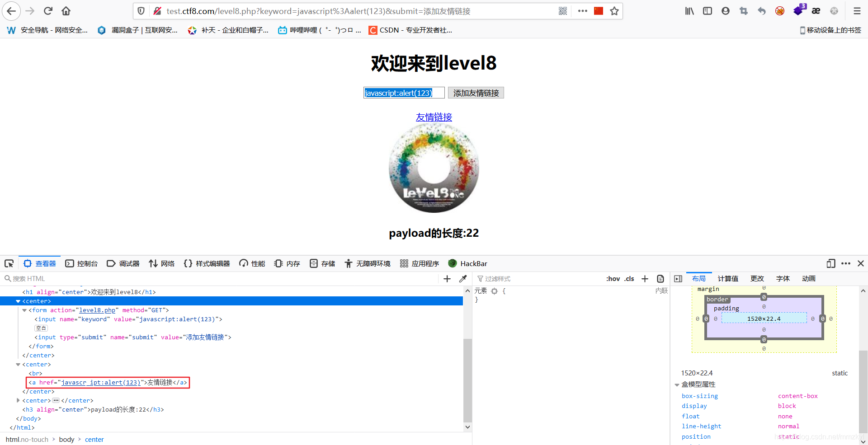The height and width of the screenshot is (445, 868).
Task: Open the 内存 memory tab
Action: pos(287,263)
